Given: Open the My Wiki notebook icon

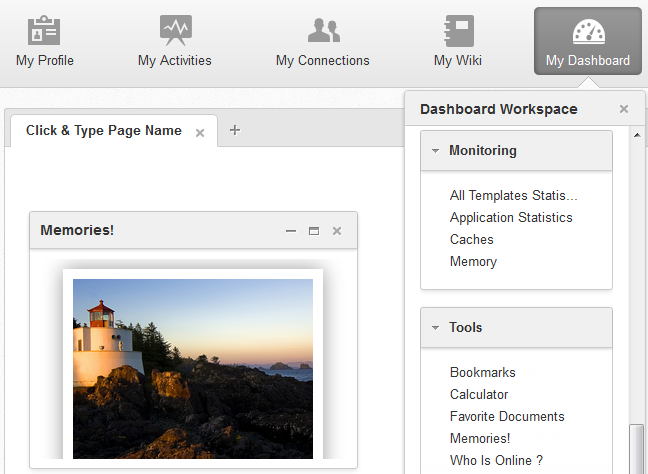Looking at the screenshot, I should 458,30.
